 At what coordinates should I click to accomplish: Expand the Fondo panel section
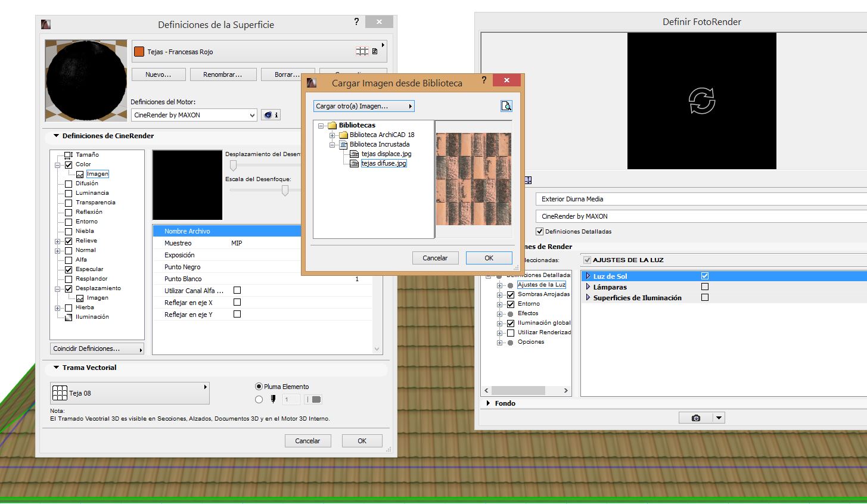(x=488, y=403)
